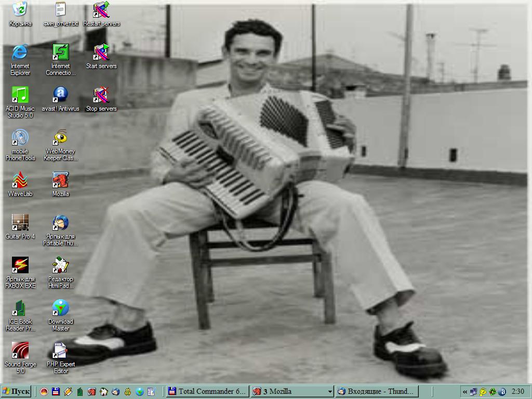Viewport: 532px width, 399px height.
Task: Open the фин_отчет.txt text file
Action: click(60, 10)
